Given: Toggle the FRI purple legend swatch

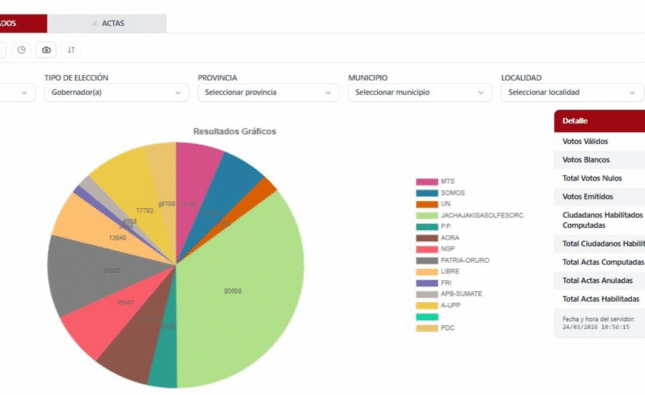Looking at the screenshot, I should click(x=427, y=283).
